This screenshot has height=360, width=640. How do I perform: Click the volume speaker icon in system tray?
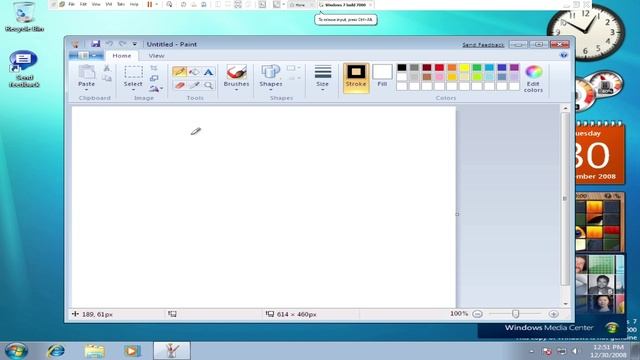(575, 351)
